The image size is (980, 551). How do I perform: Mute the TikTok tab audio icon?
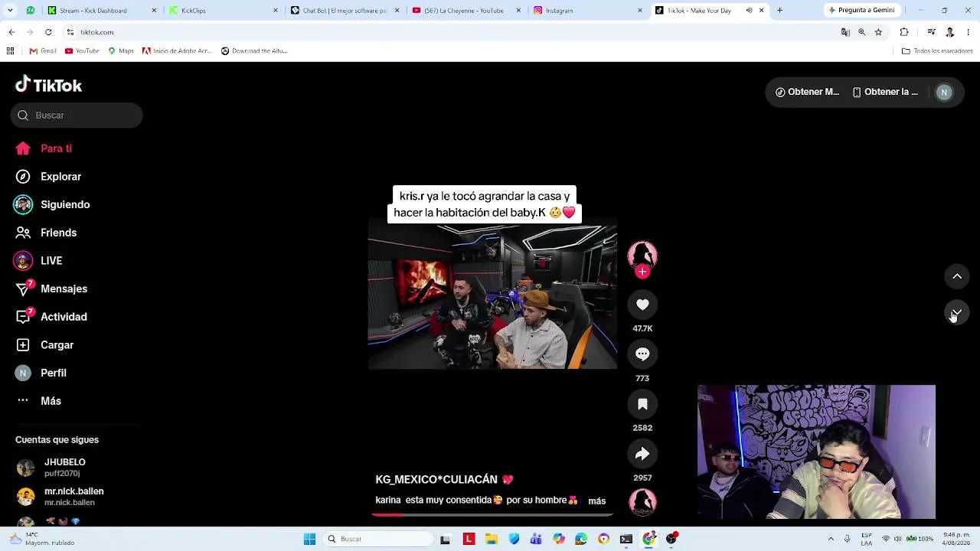coord(749,11)
